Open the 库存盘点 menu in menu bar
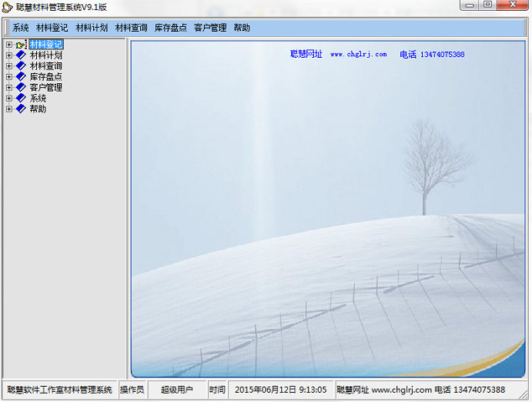Image resolution: width=532 pixels, height=402 pixels. (170, 28)
